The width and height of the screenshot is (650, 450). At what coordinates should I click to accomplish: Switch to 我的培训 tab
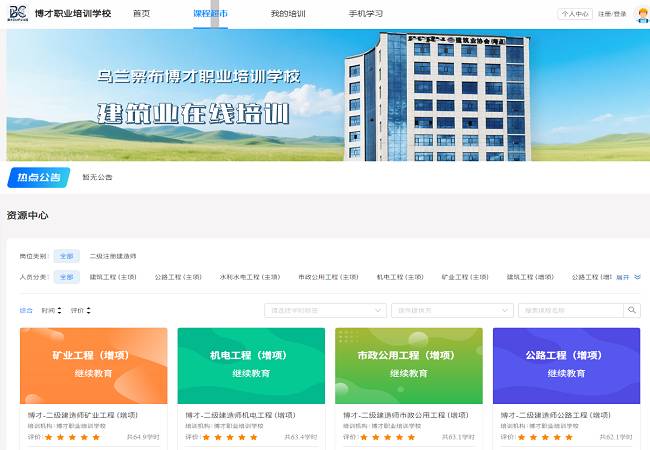coord(288,14)
